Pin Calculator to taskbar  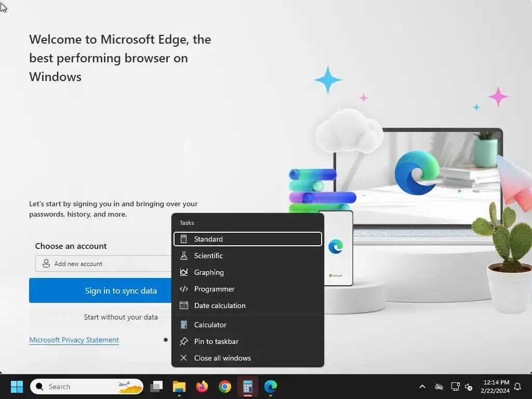coord(247,341)
